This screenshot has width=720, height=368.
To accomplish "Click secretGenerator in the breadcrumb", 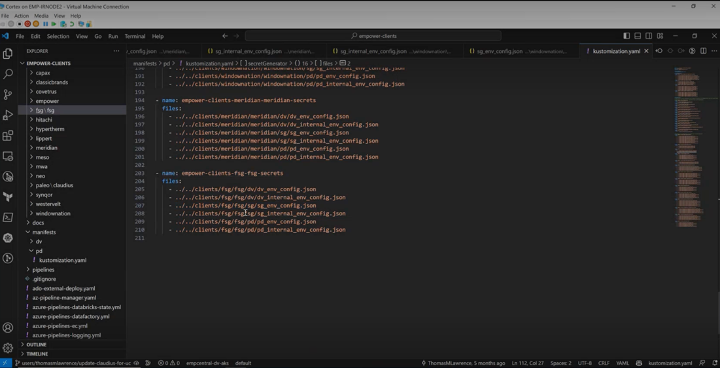I will 267,63.
